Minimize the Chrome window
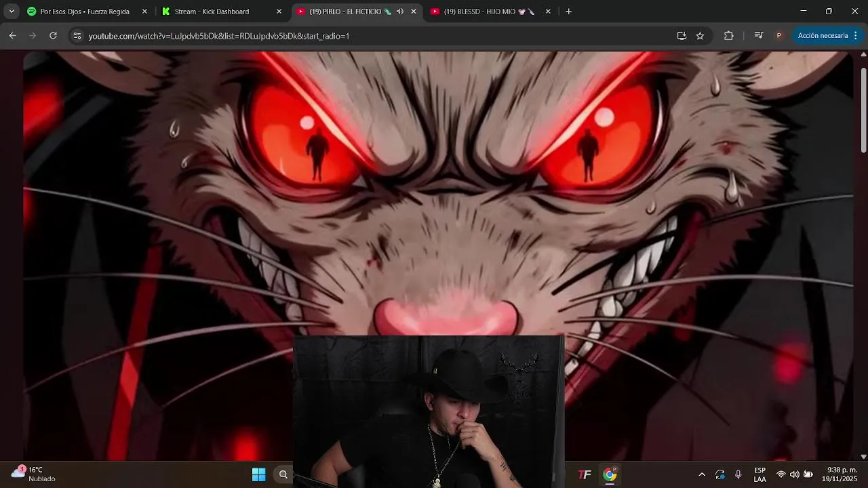This screenshot has height=488, width=868. pyautogui.click(x=804, y=12)
